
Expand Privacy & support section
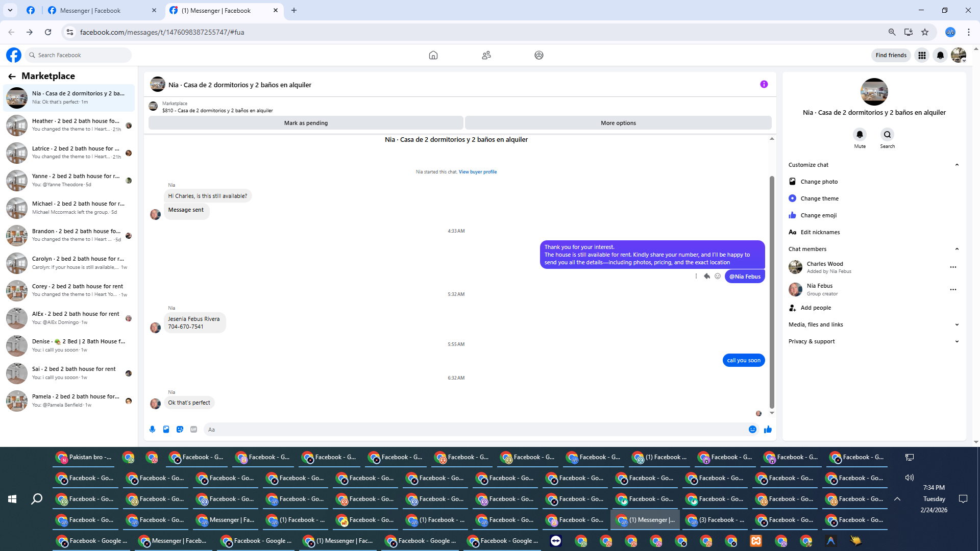pyautogui.click(x=957, y=341)
